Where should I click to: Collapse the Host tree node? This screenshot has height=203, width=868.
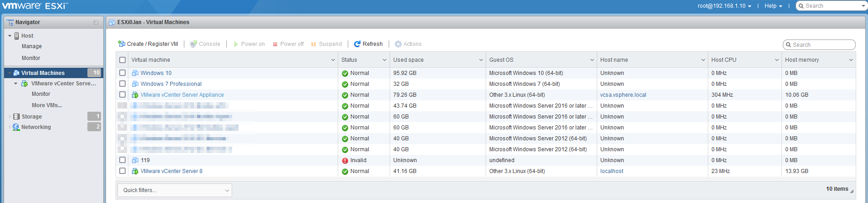coord(10,36)
